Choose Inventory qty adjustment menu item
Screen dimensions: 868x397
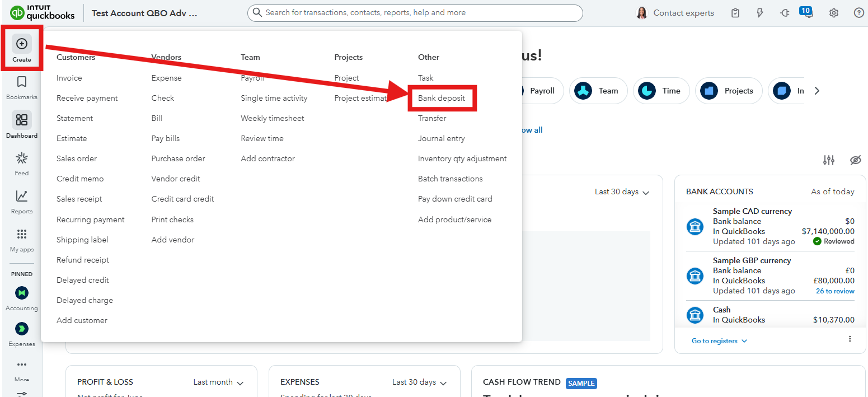click(x=462, y=159)
